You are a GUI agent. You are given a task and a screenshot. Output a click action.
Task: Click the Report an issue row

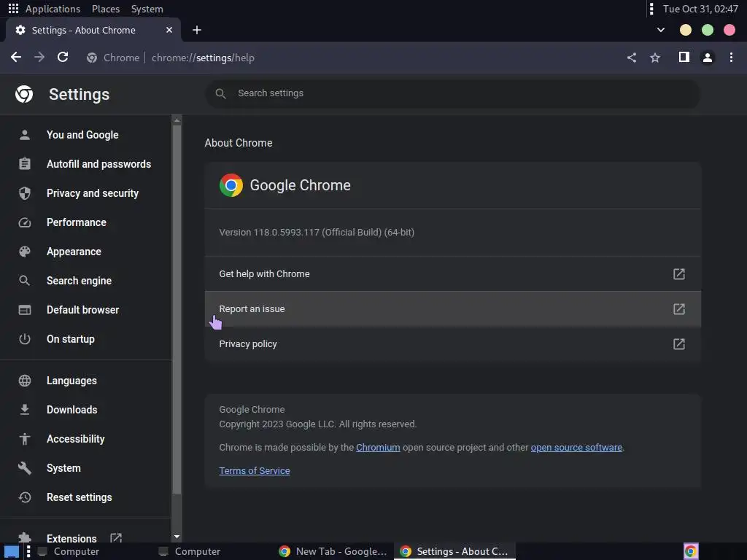pos(452,309)
